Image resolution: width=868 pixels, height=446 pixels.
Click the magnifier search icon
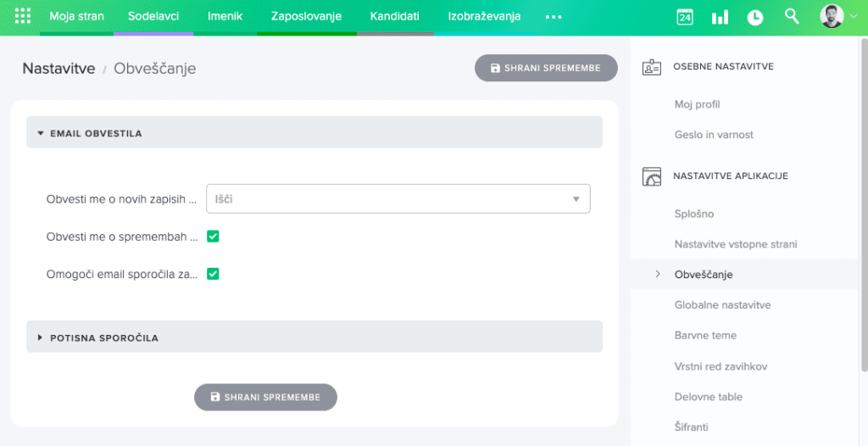coord(792,16)
